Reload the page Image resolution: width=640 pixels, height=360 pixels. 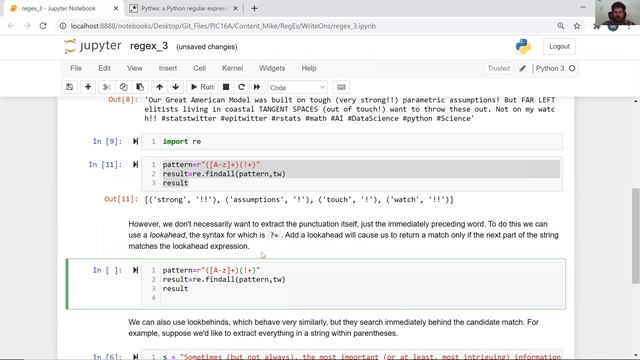[43, 26]
